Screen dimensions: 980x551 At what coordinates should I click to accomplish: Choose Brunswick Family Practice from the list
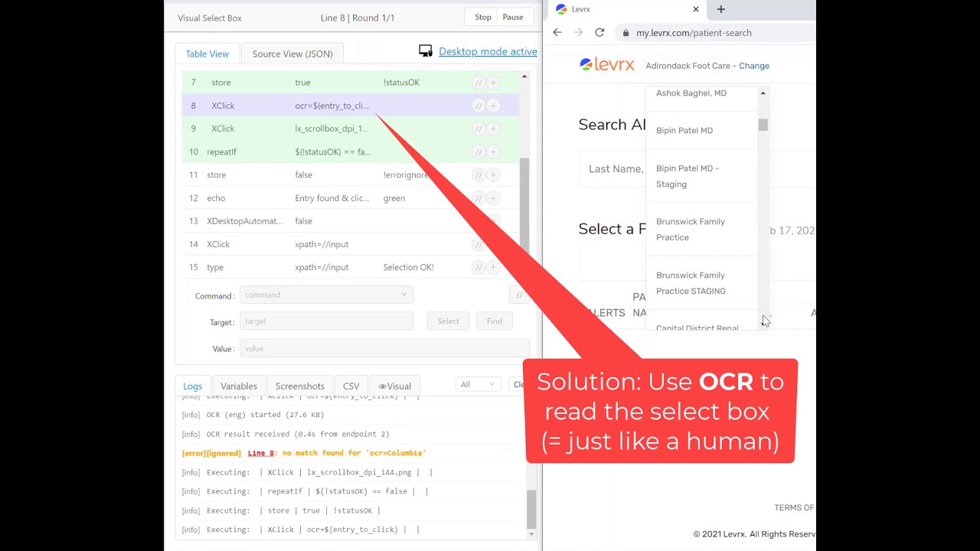[691, 230]
